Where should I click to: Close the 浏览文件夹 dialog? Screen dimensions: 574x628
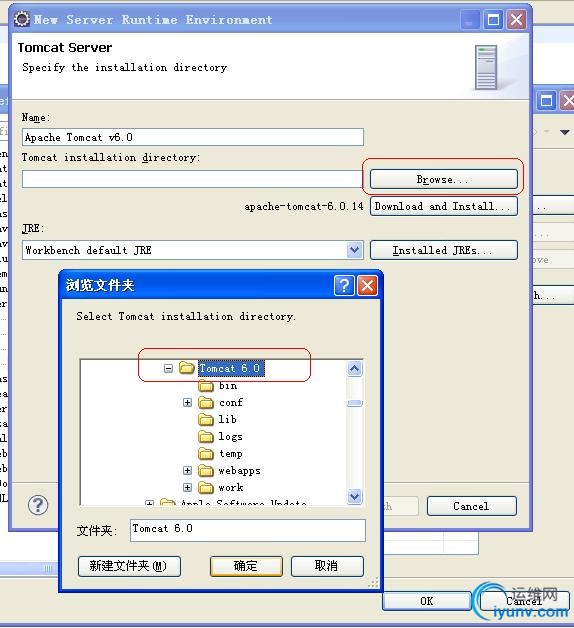tap(367, 285)
